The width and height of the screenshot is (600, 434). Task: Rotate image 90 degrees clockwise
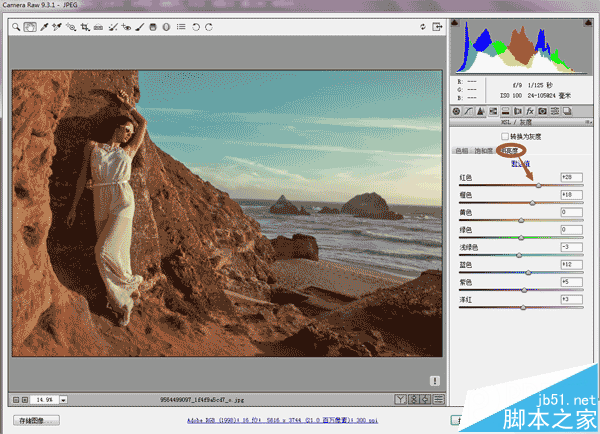tap(209, 27)
